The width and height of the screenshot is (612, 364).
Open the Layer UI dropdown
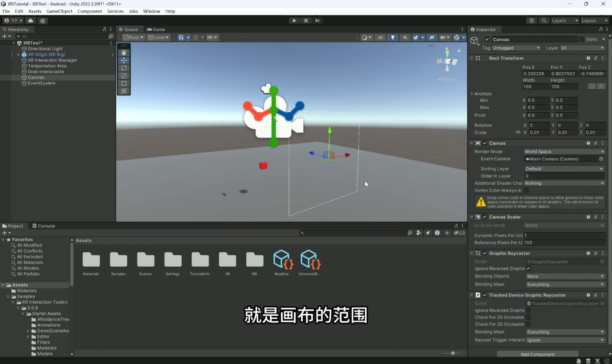pyautogui.click(x=582, y=48)
